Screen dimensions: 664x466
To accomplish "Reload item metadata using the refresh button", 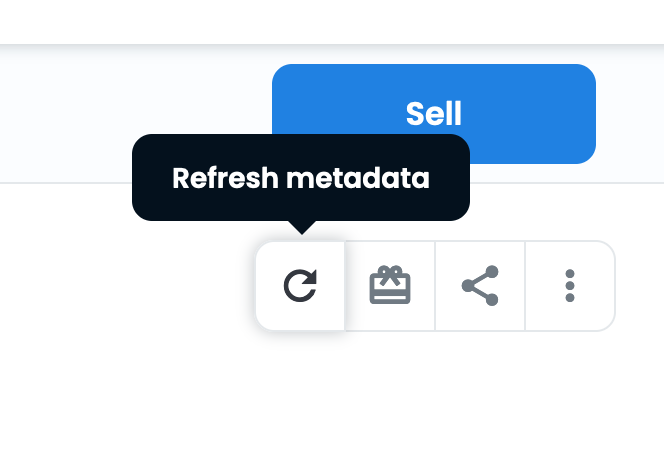I will coord(300,286).
